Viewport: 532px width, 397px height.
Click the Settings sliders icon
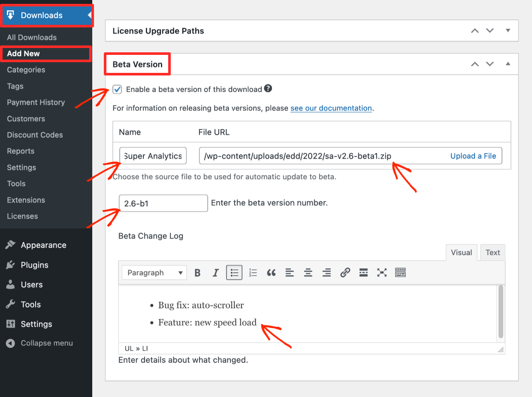tap(11, 324)
